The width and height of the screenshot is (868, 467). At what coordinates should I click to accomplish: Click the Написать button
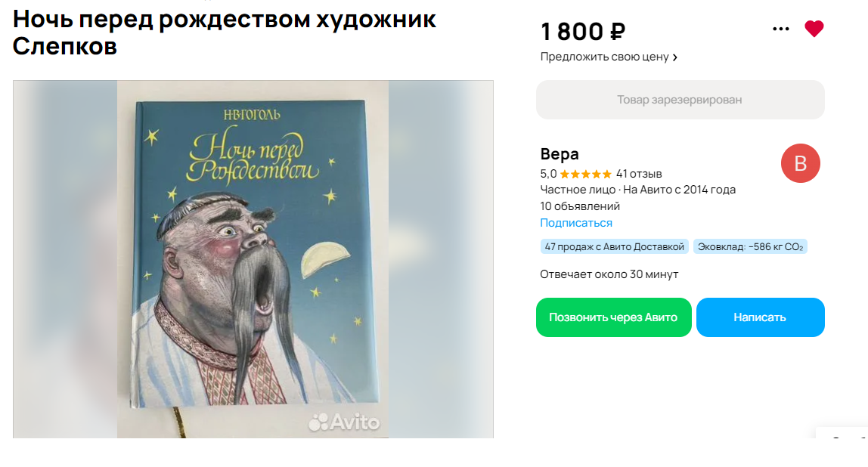[760, 317]
